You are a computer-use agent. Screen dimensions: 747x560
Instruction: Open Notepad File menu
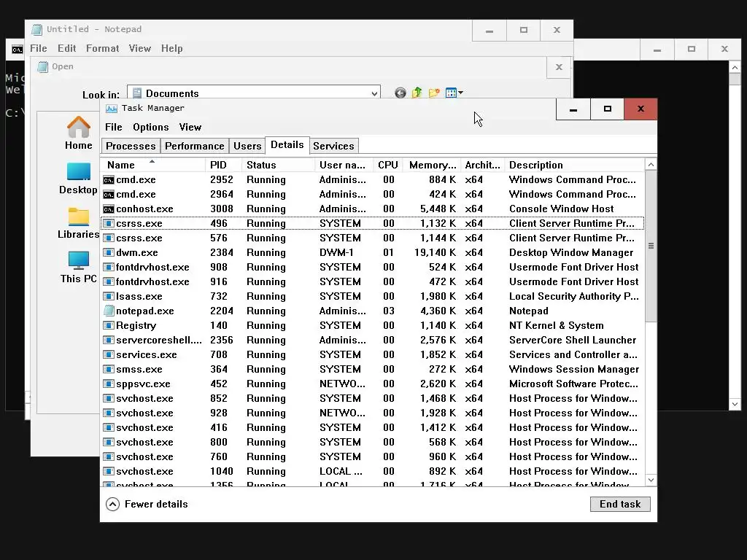(38, 49)
